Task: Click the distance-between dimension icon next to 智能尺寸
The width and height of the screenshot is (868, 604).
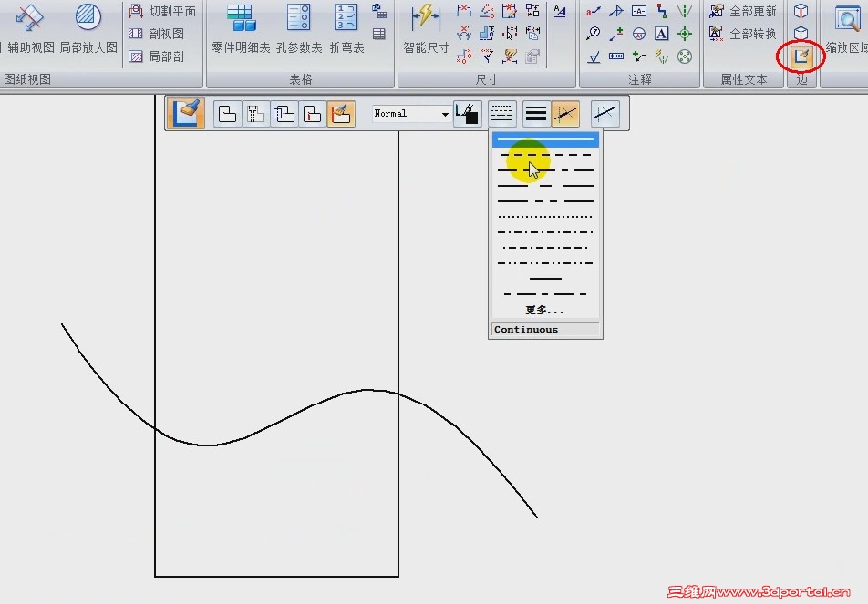Action: click(464, 11)
